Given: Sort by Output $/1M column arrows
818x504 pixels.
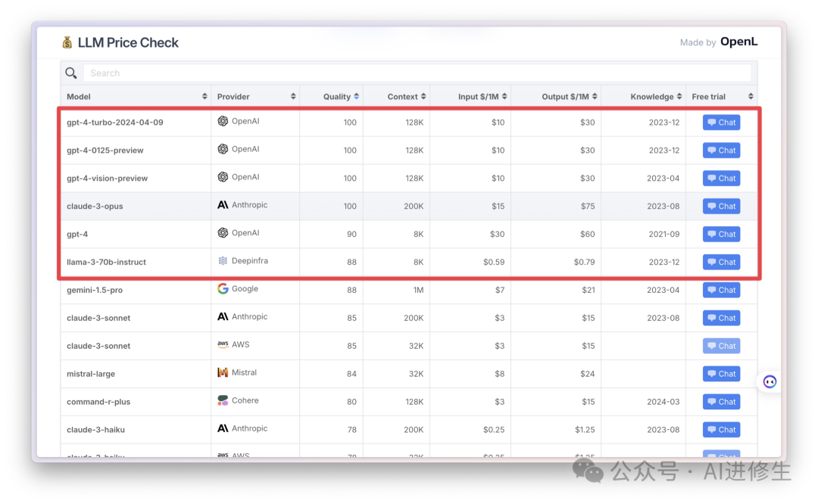Looking at the screenshot, I should [x=595, y=96].
